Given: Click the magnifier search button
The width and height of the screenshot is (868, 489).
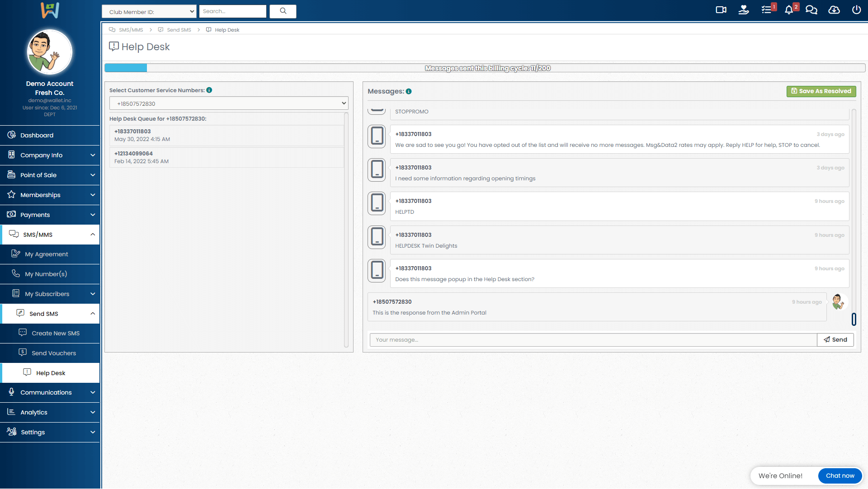Looking at the screenshot, I should click(283, 11).
